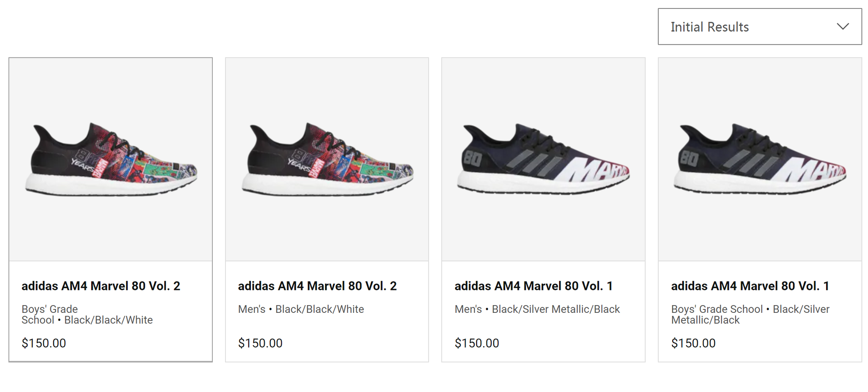Click the 80 Years print on the Men's Vol. 2 shoe
This screenshot has width=868, height=392.
point(300,162)
